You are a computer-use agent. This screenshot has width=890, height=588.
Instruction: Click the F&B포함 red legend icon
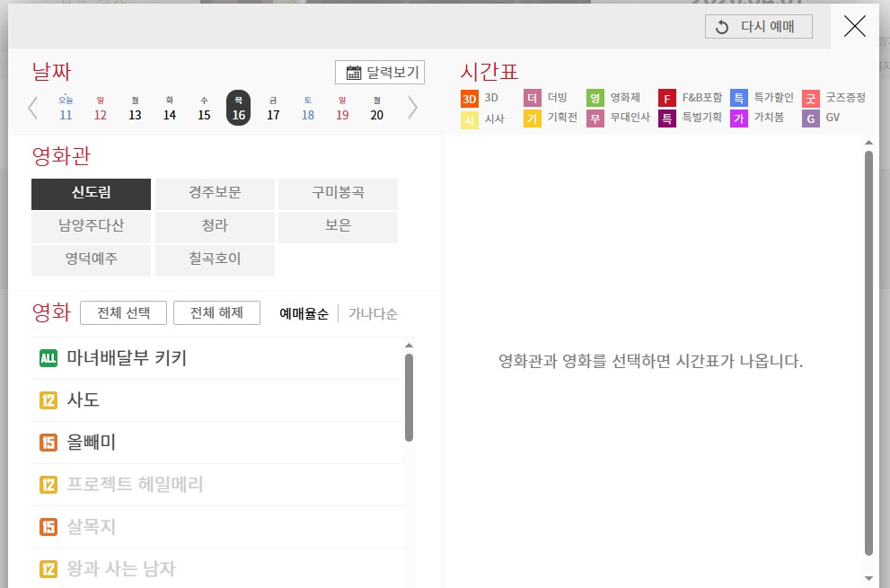click(666, 98)
